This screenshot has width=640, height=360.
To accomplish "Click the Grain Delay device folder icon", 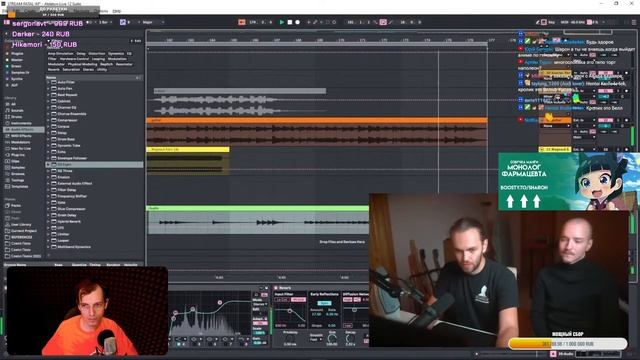I will click(x=53, y=215).
